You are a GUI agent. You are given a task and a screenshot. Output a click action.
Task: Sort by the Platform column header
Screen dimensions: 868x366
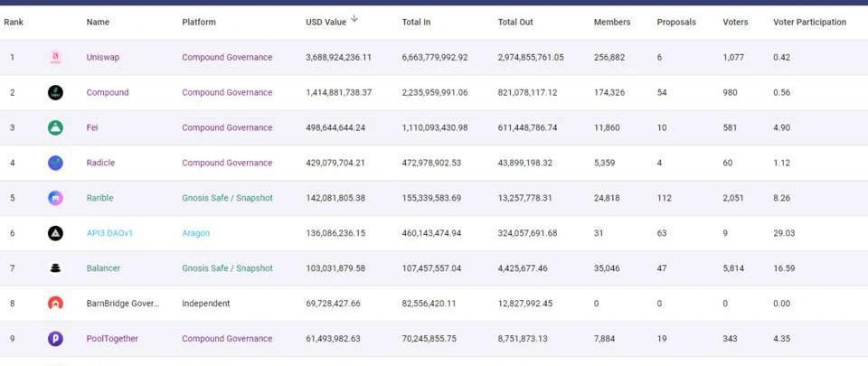(199, 22)
